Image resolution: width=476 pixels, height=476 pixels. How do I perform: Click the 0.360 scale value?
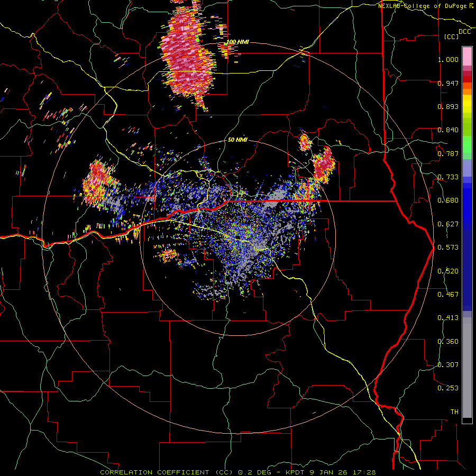[x=448, y=342]
